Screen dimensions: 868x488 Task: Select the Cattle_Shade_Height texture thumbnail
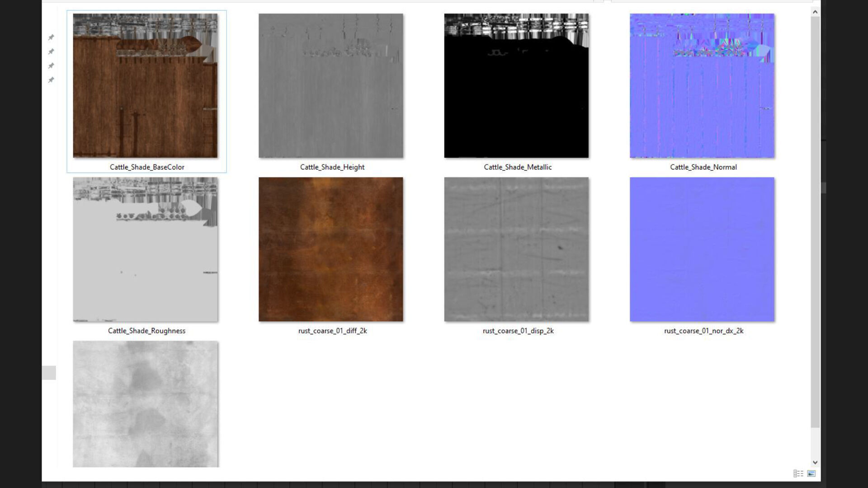point(330,85)
